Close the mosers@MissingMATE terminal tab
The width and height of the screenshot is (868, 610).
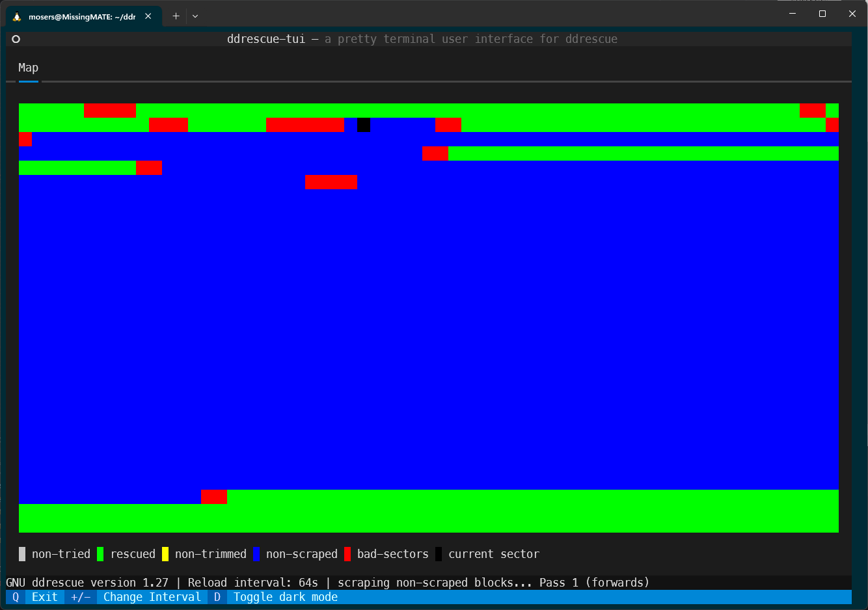[x=148, y=16]
